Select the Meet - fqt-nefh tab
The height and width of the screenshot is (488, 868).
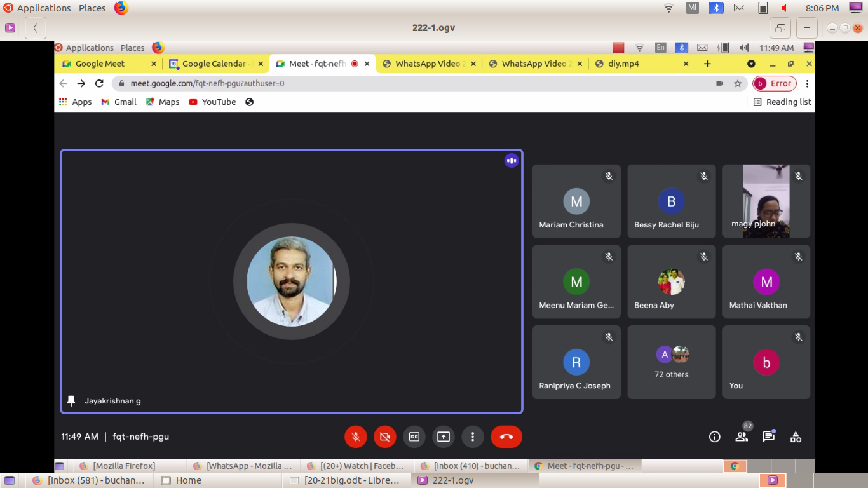(322, 64)
